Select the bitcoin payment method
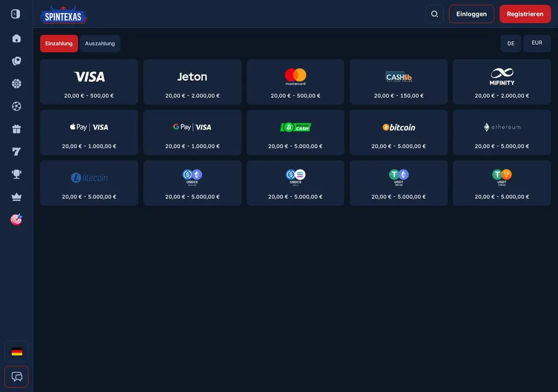The image size is (558, 392). pyautogui.click(x=399, y=132)
